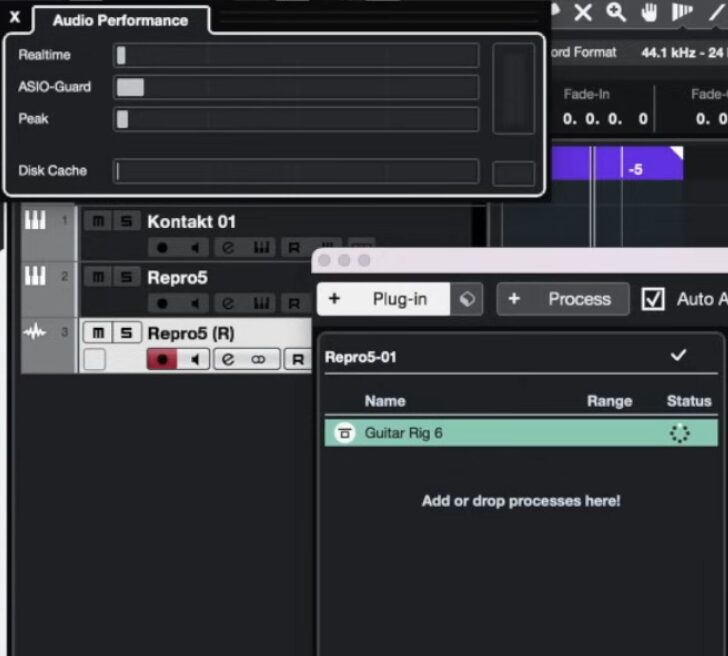Select the Mute X tool in toolbar
728x656 pixels.
coord(583,12)
